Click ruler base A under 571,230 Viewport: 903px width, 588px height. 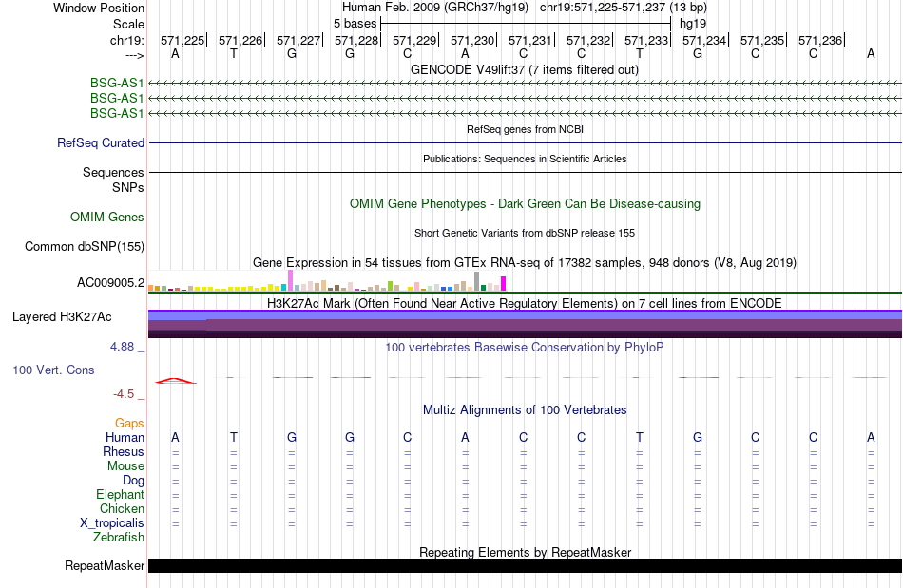(x=466, y=53)
